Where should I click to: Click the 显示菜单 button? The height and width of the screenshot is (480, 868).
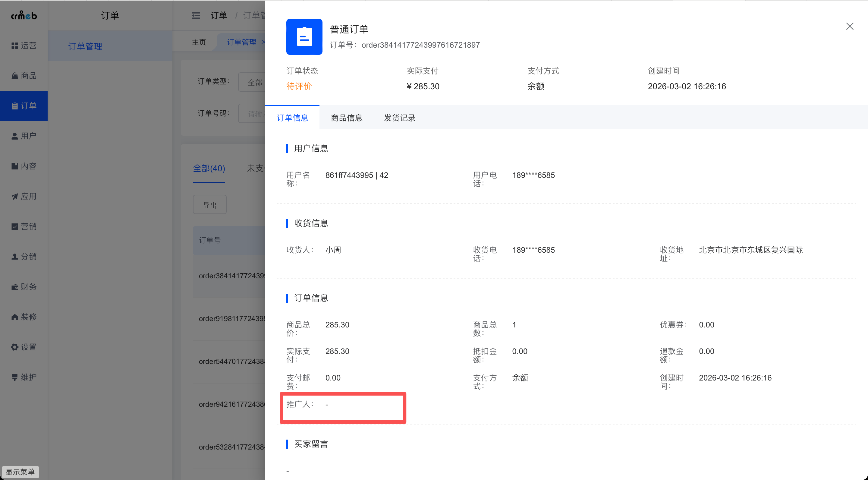point(20,472)
